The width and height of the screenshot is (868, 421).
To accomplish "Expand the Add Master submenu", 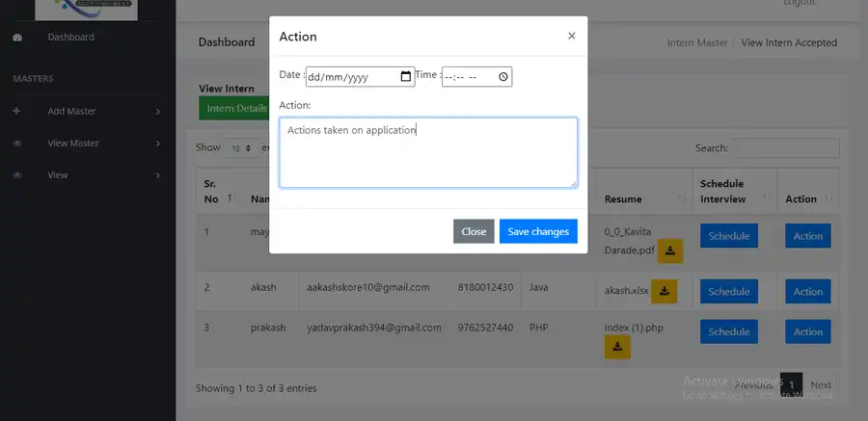I will point(157,112).
